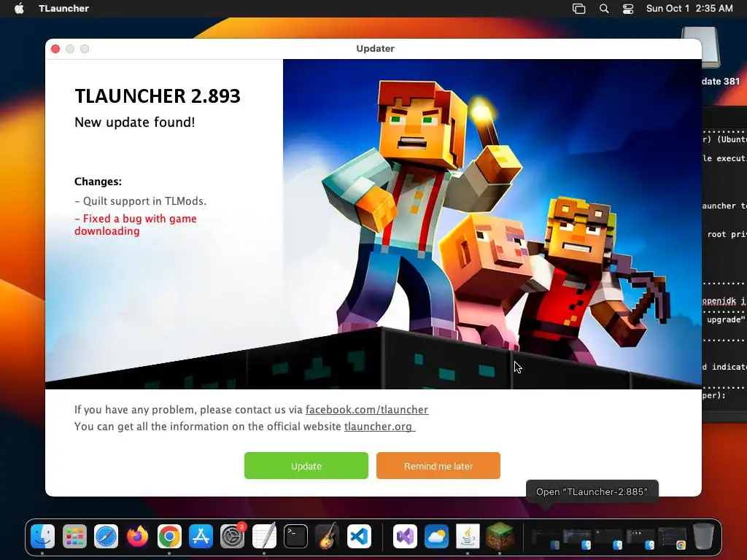The image size is (747, 560).
Task: Open Spotlight search in menu bar
Action: [x=603, y=9]
